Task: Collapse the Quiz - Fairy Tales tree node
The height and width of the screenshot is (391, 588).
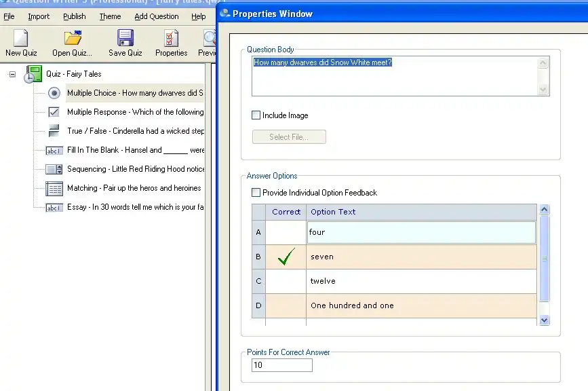Action: click(12, 74)
